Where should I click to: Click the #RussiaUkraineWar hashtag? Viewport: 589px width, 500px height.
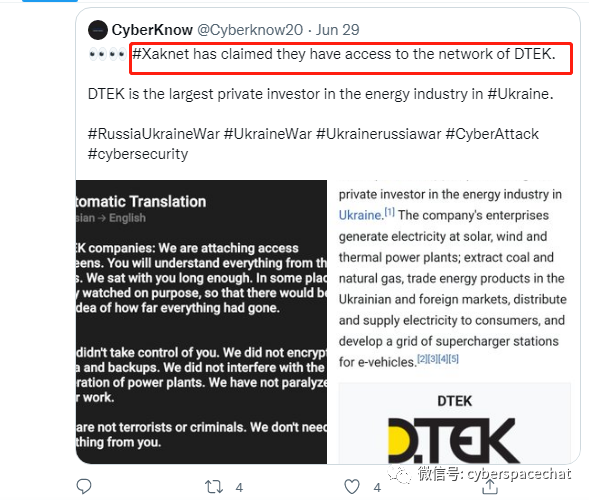tap(154, 134)
